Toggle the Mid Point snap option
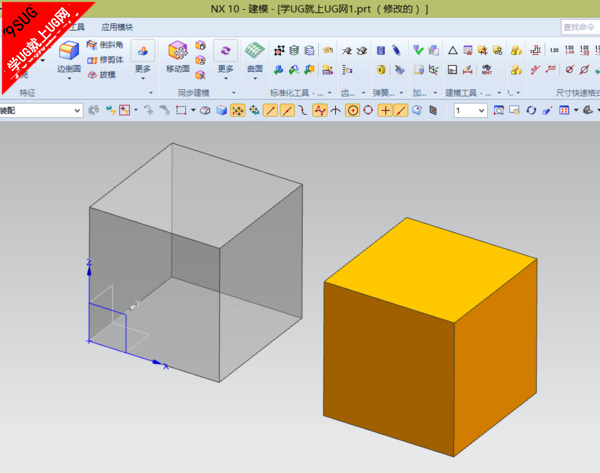Viewport: 600px width, 473px height. 287,111
